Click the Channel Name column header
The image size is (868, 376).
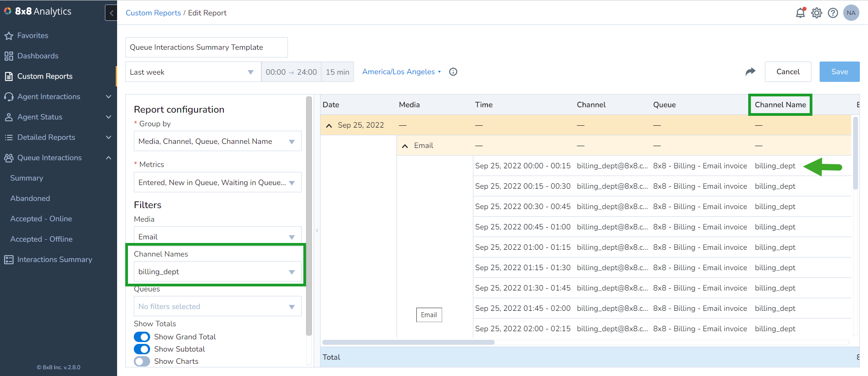coord(780,105)
